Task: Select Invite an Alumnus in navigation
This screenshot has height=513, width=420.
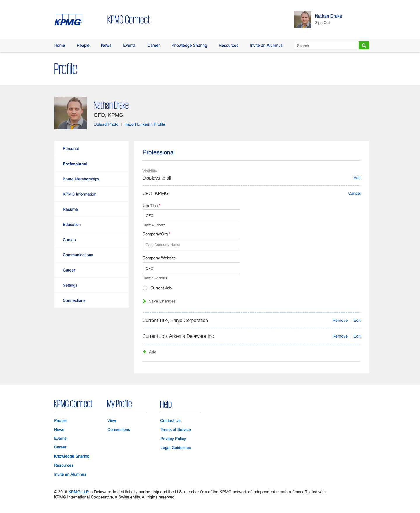Action: click(266, 46)
